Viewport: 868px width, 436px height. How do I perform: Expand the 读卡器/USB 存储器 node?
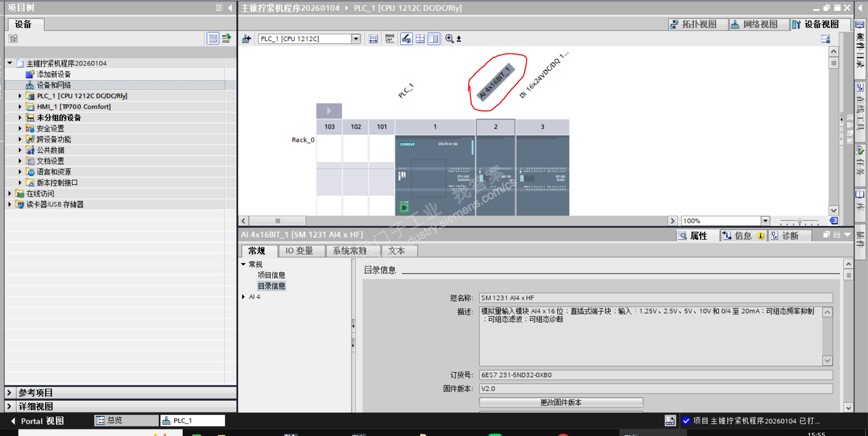coord(10,205)
